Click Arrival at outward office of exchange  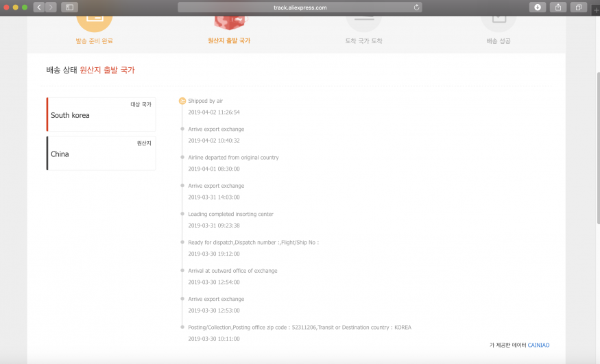pyautogui.click(x=232, y=271)
